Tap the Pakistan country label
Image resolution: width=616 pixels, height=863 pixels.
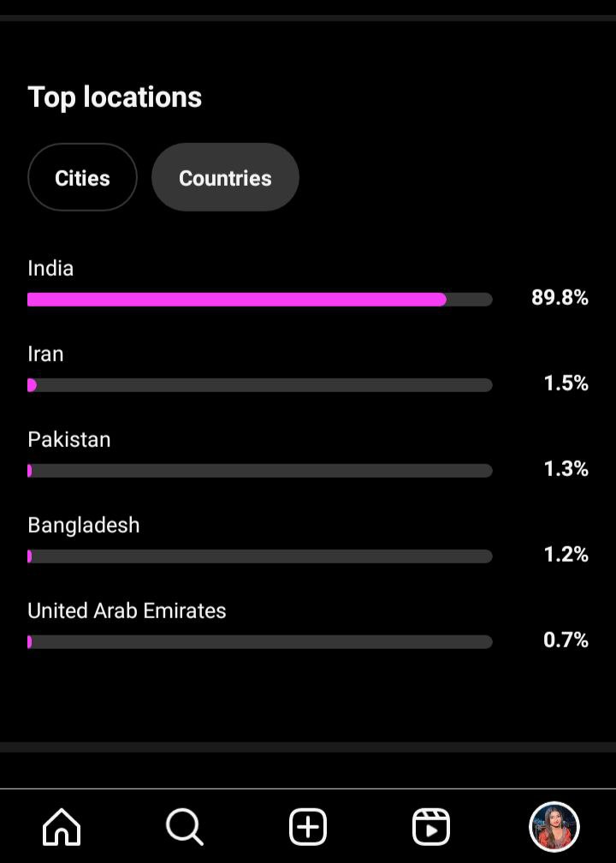click(x=69, y=440)
